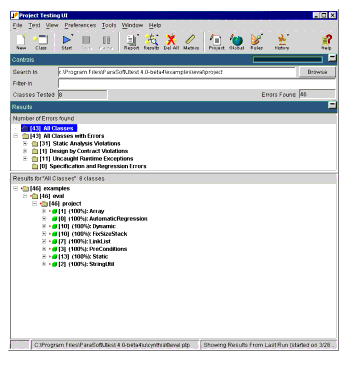Expand the LinkList class node

44,241
